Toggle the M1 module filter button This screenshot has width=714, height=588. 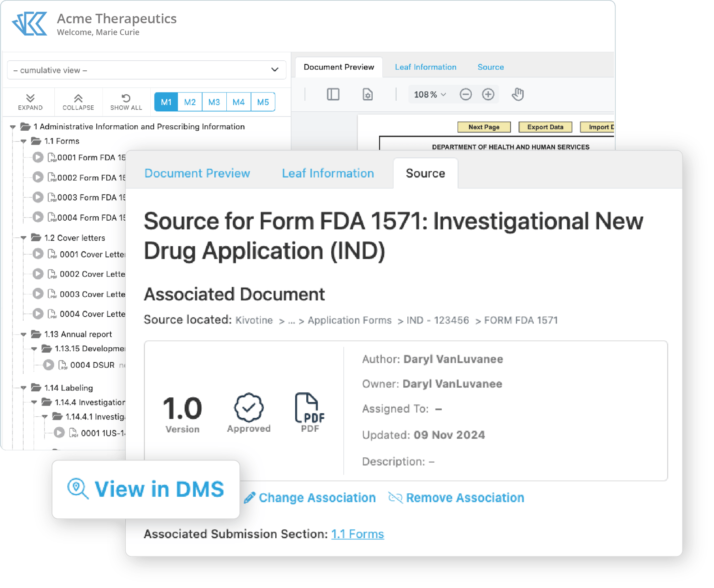click(167, 103)
